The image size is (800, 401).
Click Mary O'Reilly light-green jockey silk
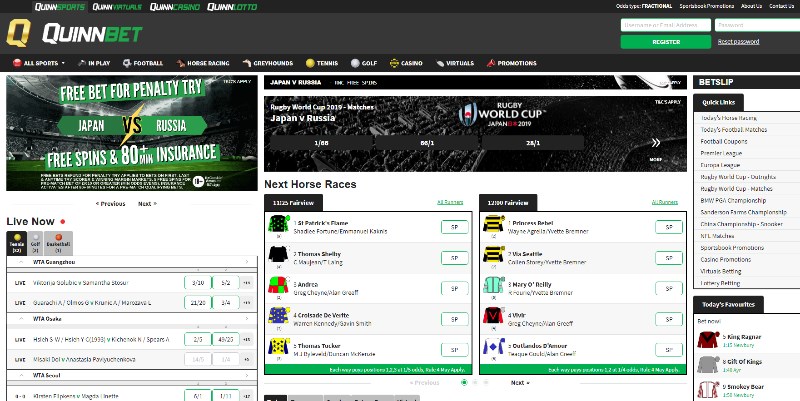(493, 285)
